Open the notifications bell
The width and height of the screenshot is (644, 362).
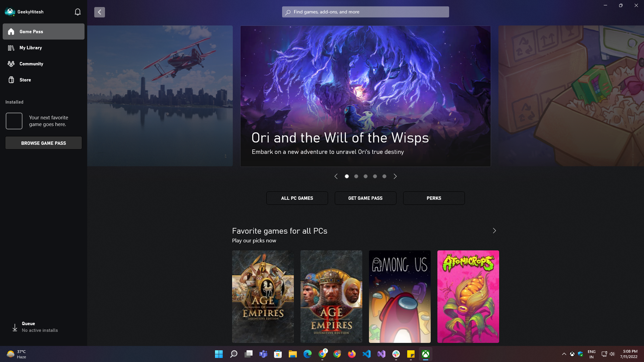pos(77,12)
